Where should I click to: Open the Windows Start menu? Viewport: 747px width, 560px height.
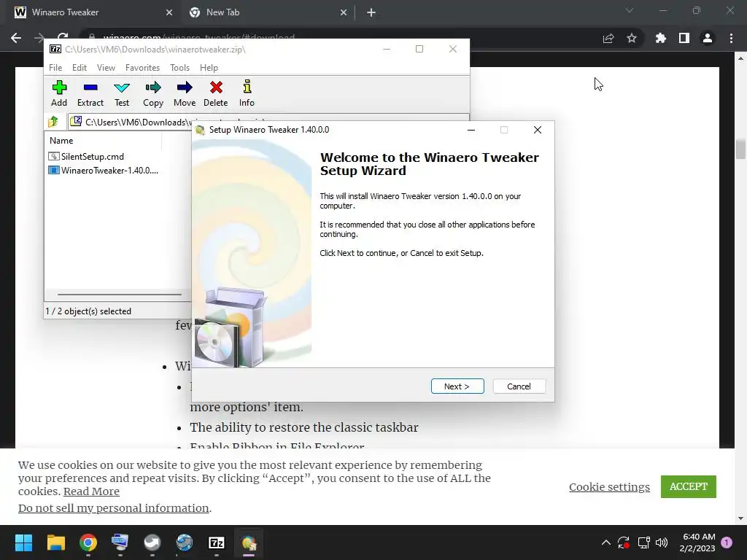pos(23,542)
